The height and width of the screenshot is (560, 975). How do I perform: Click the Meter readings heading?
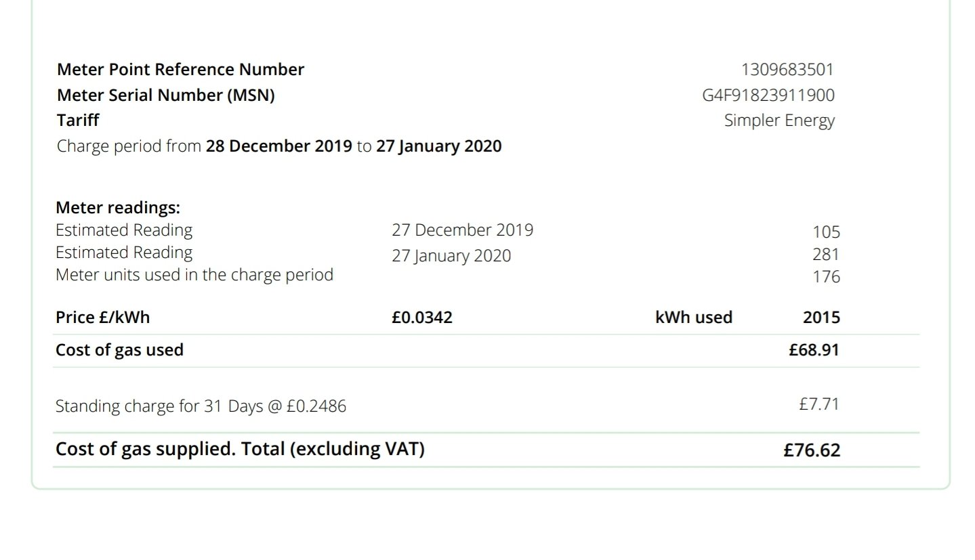[x=118, y=207]
